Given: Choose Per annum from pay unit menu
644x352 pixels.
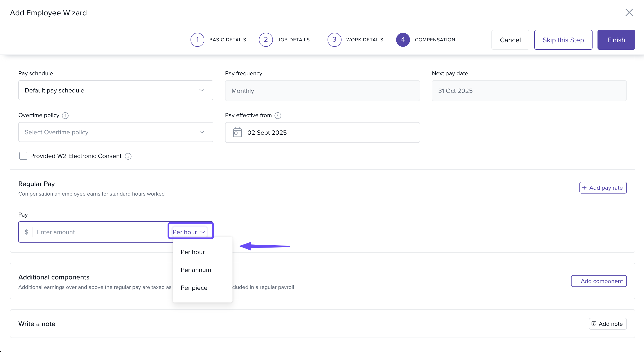Looking at the screenshot, I should [196, 270].
